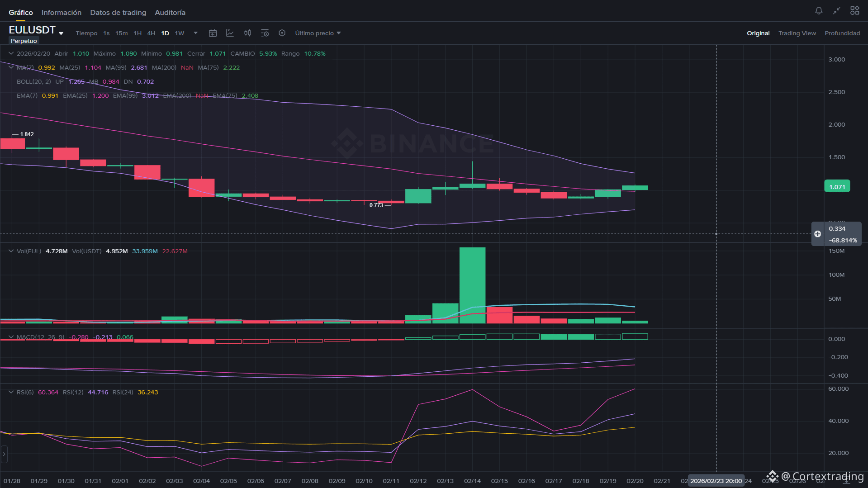
Task: Open the Datos de trading tab
Action: pyautogui.click(x=118, y=12)
